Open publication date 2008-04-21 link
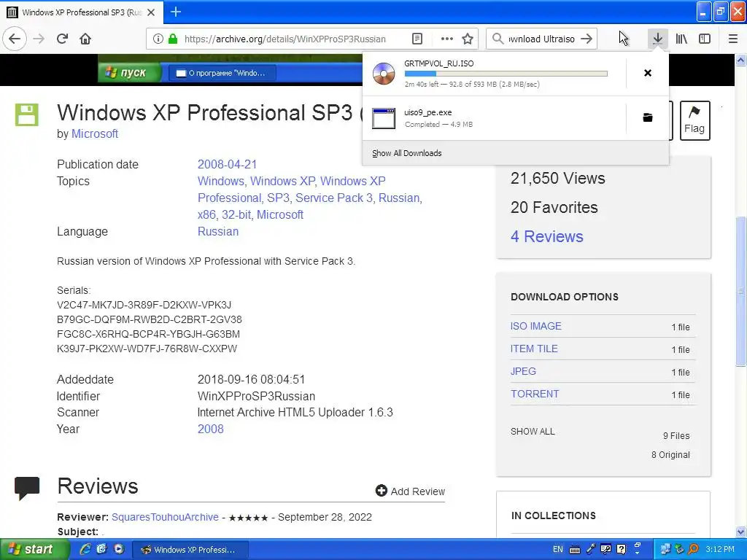This screenshot has height=560, width=747. [x=228, y=164]
